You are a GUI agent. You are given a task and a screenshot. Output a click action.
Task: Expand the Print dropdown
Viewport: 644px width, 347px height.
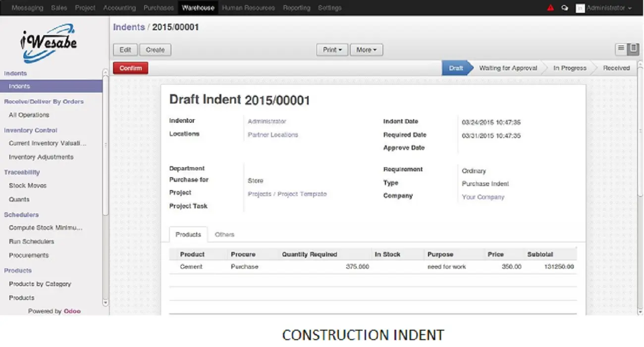point(332,50)
